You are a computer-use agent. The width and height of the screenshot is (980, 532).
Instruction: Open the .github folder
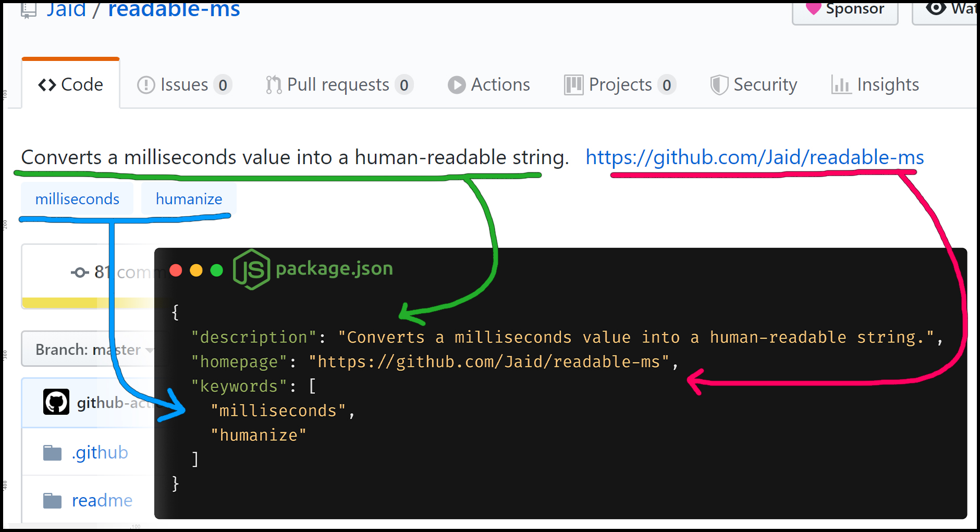click(100, 453)
